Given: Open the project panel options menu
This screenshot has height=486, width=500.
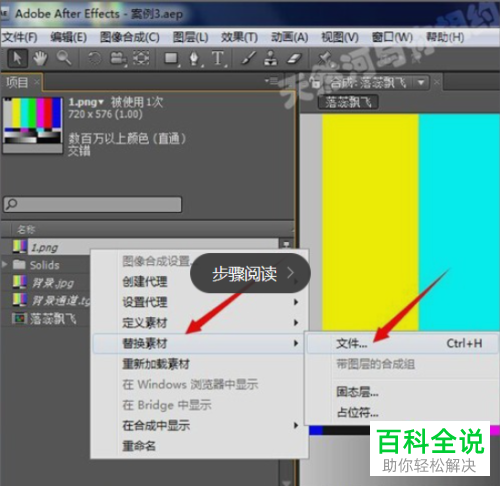Looking at the screenshot, I should 271,81.
